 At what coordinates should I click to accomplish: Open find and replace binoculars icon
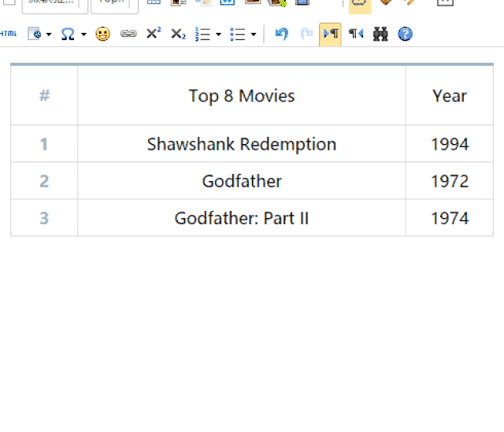click(380, 34)
